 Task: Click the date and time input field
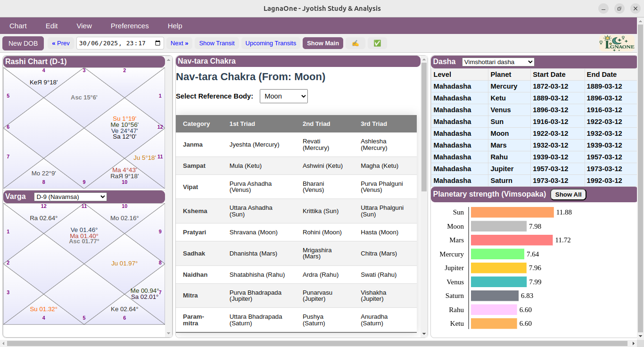click(x=120, y=43)
